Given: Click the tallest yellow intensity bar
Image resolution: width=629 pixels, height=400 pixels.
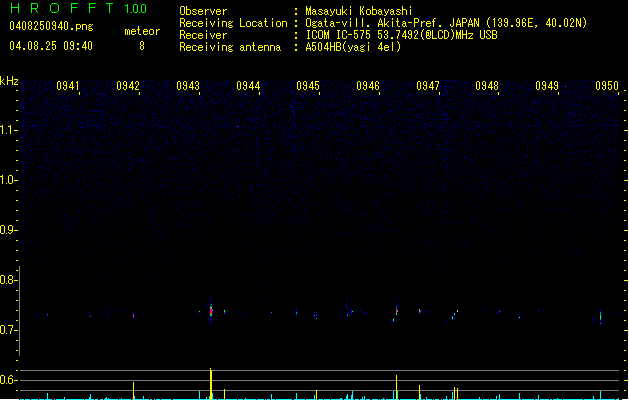Looking at the screenshot, I should tap(211, 384).
